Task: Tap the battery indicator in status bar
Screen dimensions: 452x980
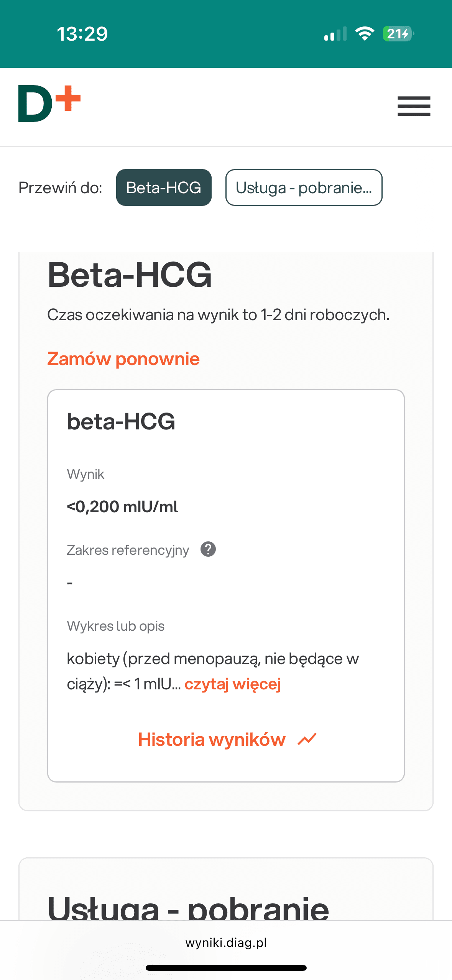Action: coord(398,34)
